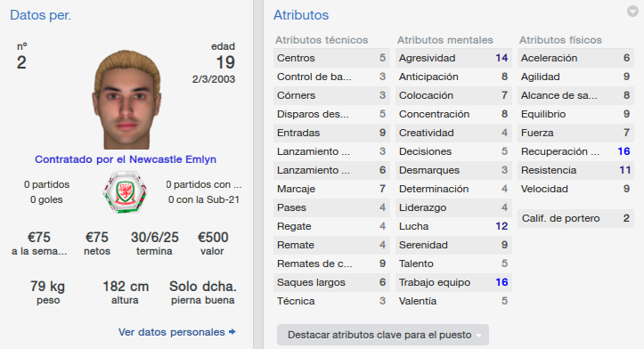Click the arrow icon beside Ver datos personales

click(x=232, y=332)
